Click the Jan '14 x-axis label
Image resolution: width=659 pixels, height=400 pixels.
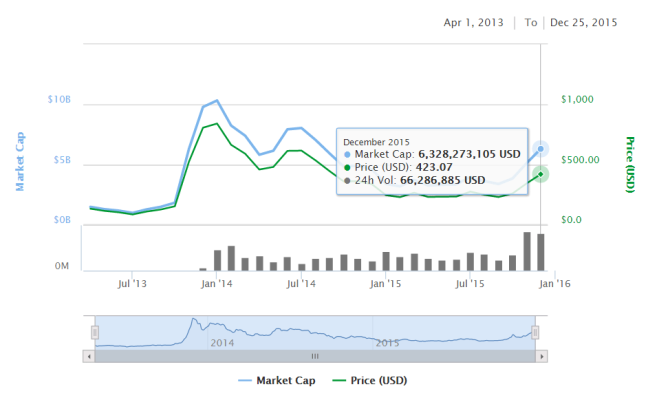click(x=216, y=284)
